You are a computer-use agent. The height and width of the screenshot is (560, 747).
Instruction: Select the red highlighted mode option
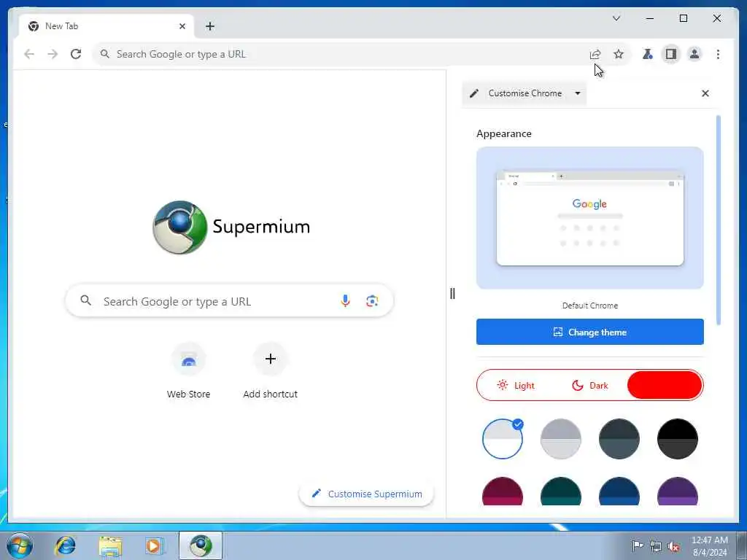[665, 385]
